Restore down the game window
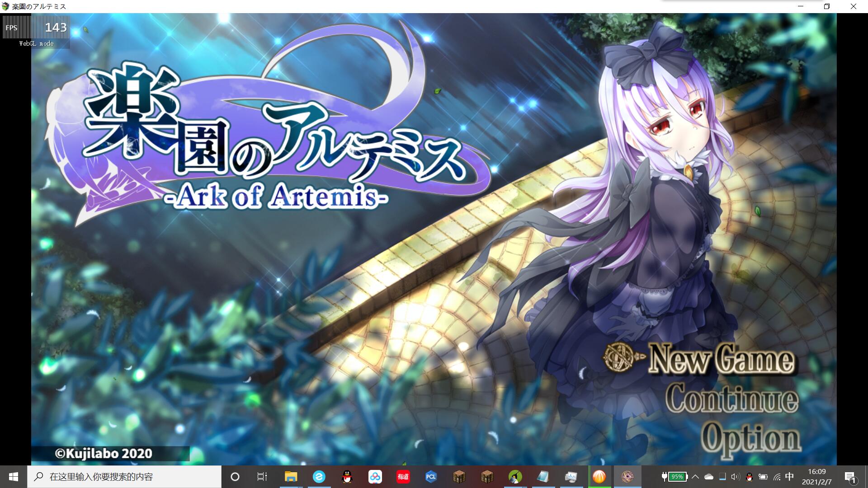The image size is (868, 488). [827, 6]
